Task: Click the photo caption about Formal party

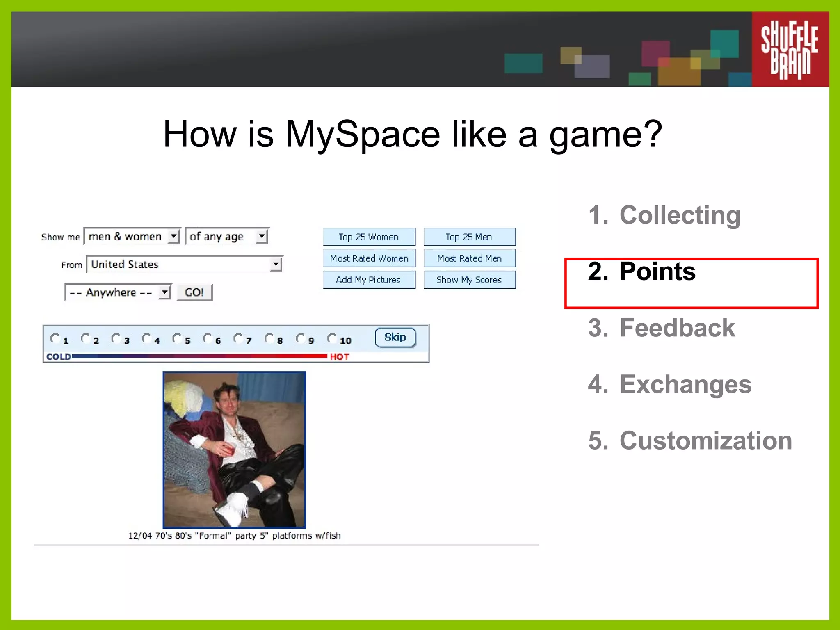Action: click(234, 536)
